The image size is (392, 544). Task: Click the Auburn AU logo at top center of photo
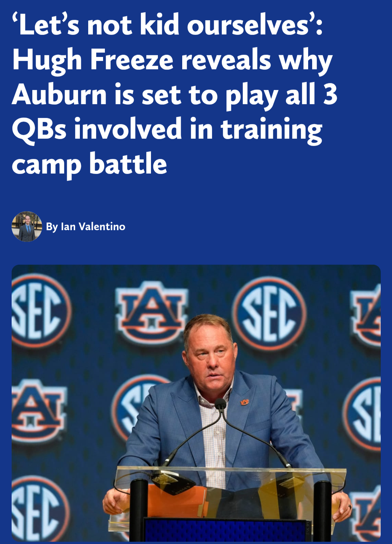[x=152, y=313]
